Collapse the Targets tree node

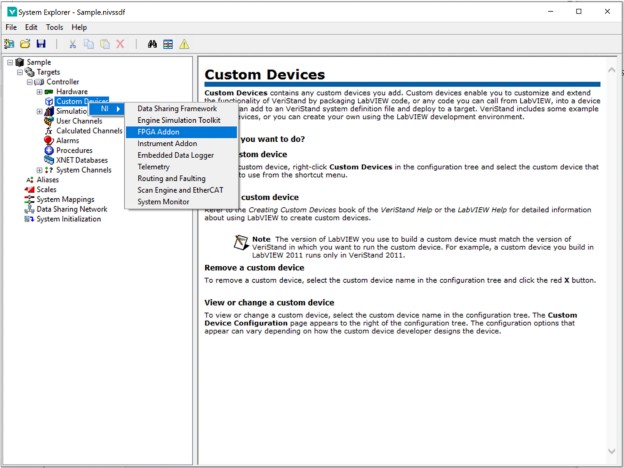click(20, 72)
